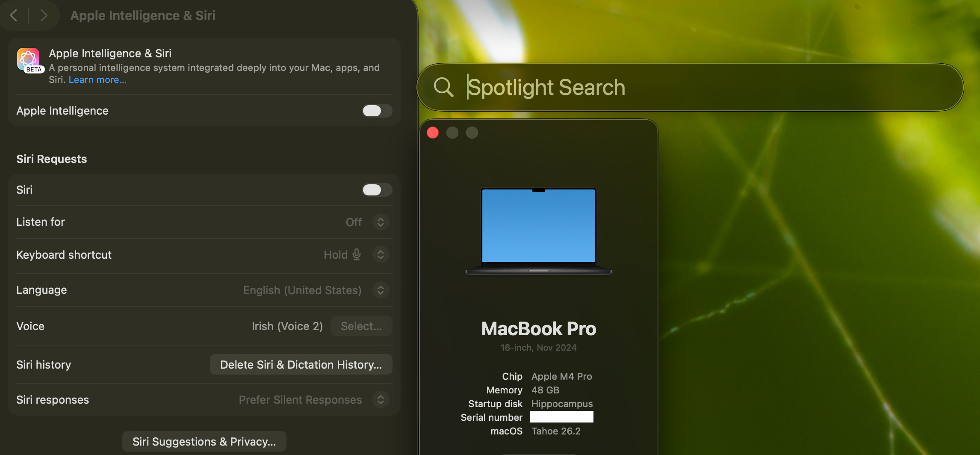Open Siri Suggestions & Privacy settings

coord(204,442)
